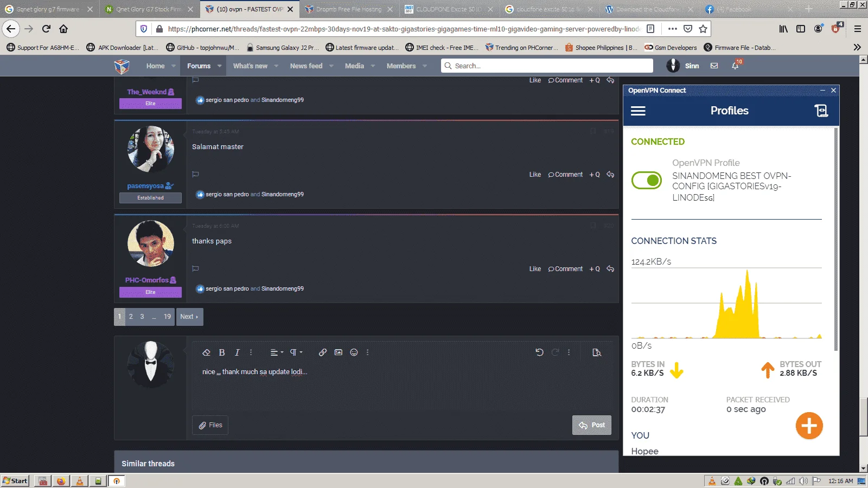Open more insert options after smilies icon
The width and height of the screenshot is (868, 488).
367,352
